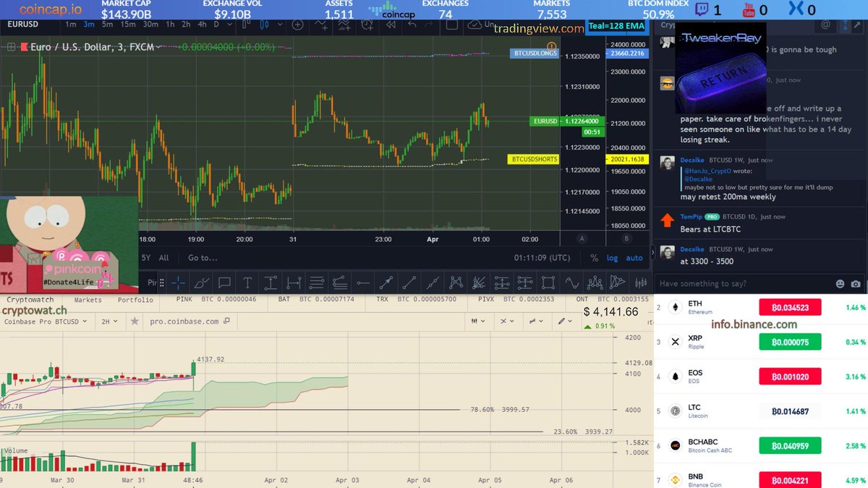Open the 2H interval dropdown in Cryptowatch
The image size is (868, 488).
110,321
